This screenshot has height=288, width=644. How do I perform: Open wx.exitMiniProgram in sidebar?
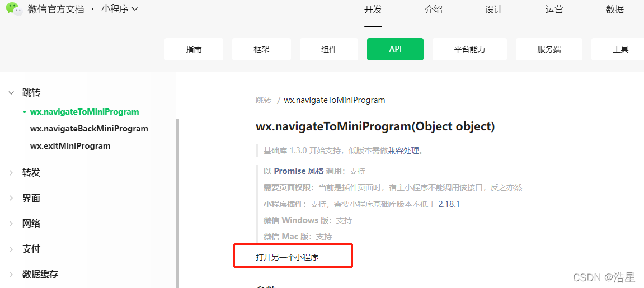[70, 145]
